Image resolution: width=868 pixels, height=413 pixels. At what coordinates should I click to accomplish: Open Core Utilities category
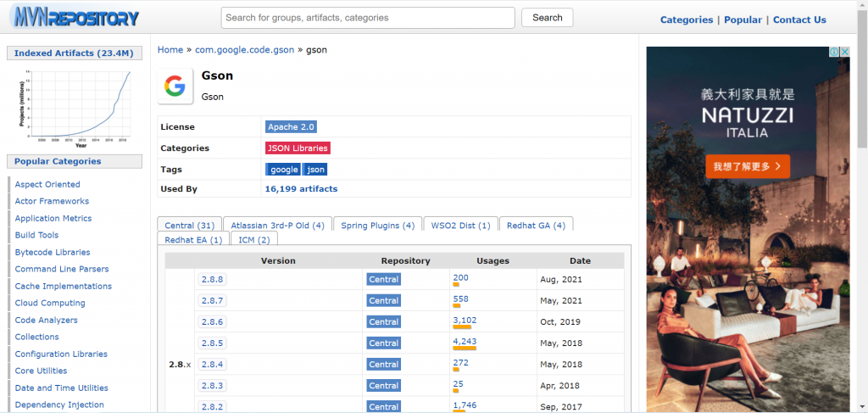click(x=41, y=371)
